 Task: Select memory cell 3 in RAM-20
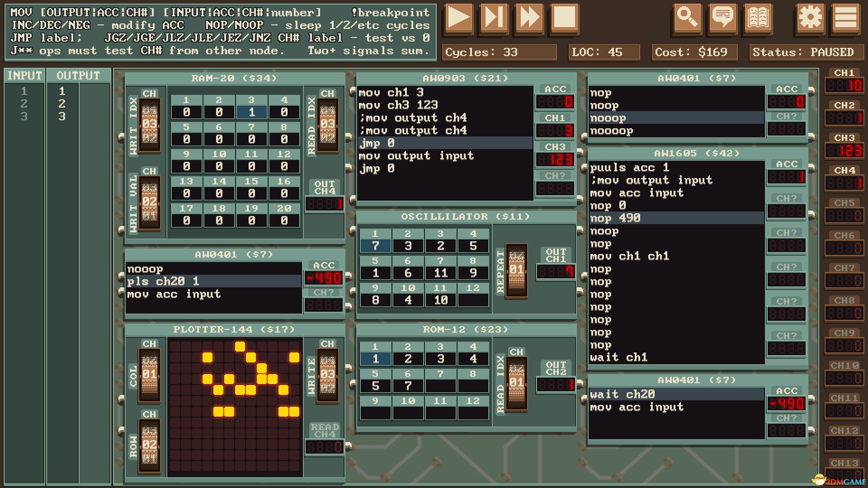pyautogui.click(x=252, y=112)
